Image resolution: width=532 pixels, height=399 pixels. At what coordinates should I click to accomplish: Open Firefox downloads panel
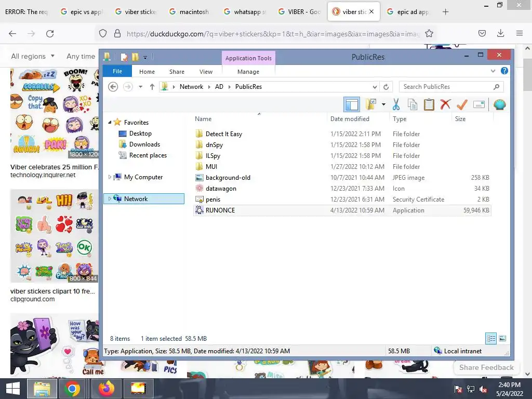point(500,33)
